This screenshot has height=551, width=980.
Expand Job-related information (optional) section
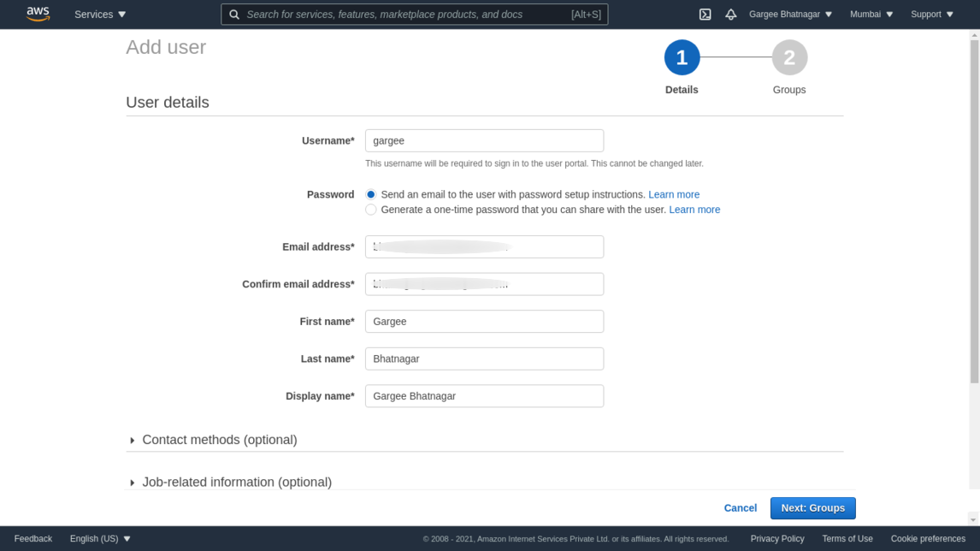(236, 483)
